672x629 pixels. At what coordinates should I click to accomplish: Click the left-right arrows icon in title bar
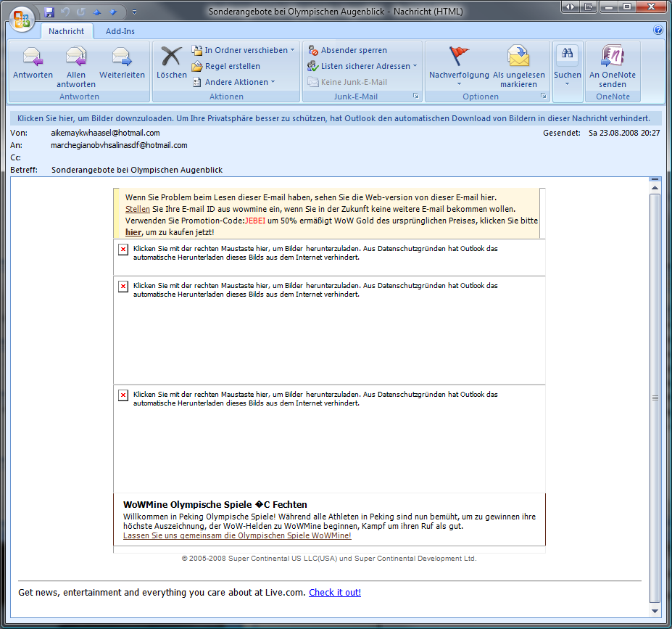pos(570,7)
